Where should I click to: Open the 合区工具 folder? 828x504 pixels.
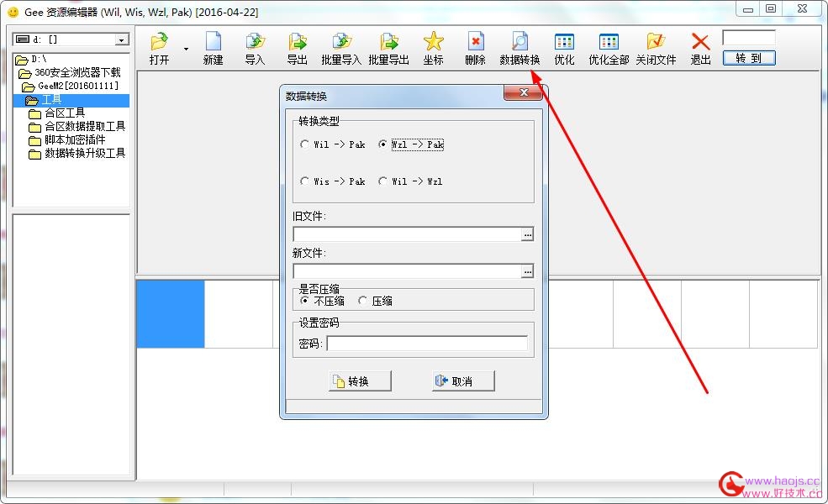coord(57,113)
